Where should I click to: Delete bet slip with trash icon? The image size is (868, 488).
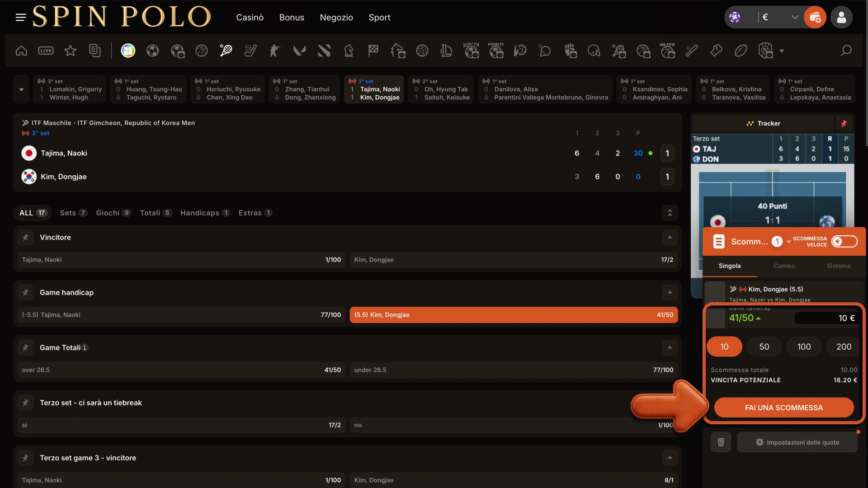click(x=721, y=442)
